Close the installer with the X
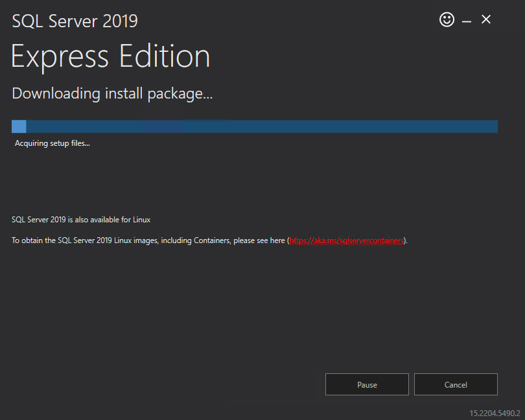Screen dimensions: 525x420 pos(486,19)
